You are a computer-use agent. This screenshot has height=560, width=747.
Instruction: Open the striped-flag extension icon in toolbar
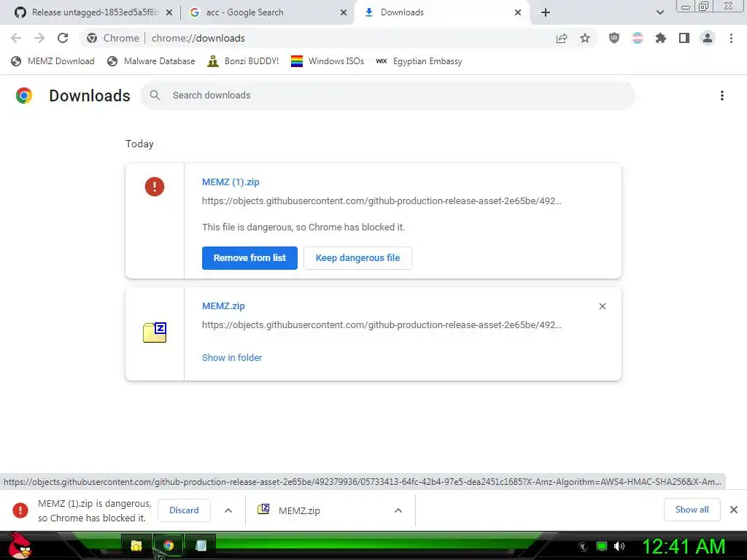click(638, 38)
